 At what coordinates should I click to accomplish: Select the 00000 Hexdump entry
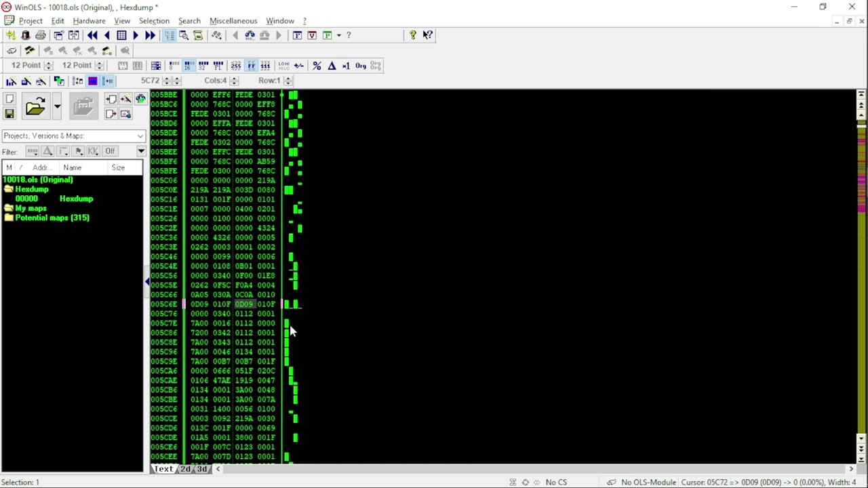(54, 199)
